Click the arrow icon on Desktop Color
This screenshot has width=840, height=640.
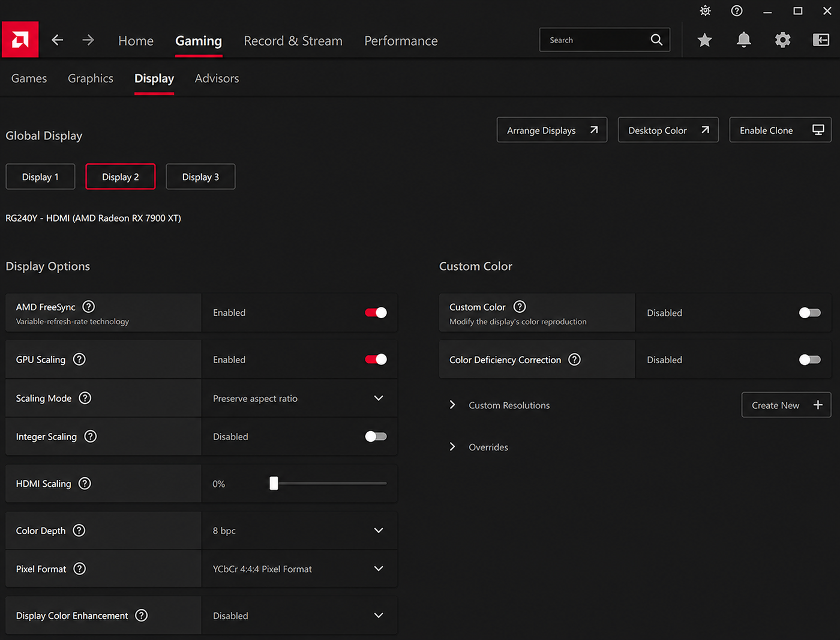click(705, 130)
